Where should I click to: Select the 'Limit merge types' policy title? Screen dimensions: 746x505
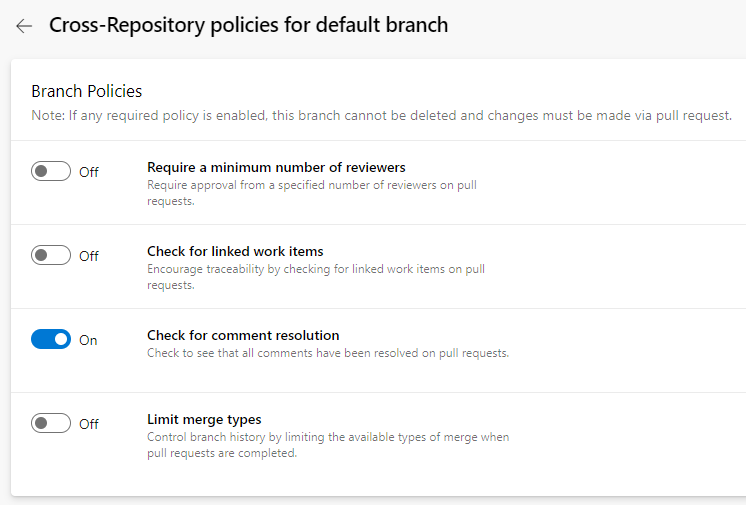(x=204, y=419)
